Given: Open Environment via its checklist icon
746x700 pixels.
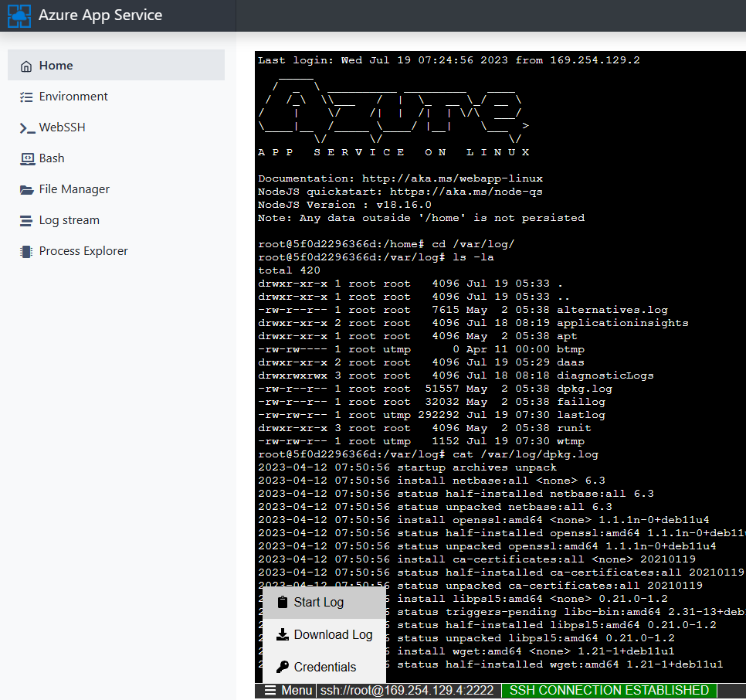Looking at the screenshot, I should click(x=26, y=97).
